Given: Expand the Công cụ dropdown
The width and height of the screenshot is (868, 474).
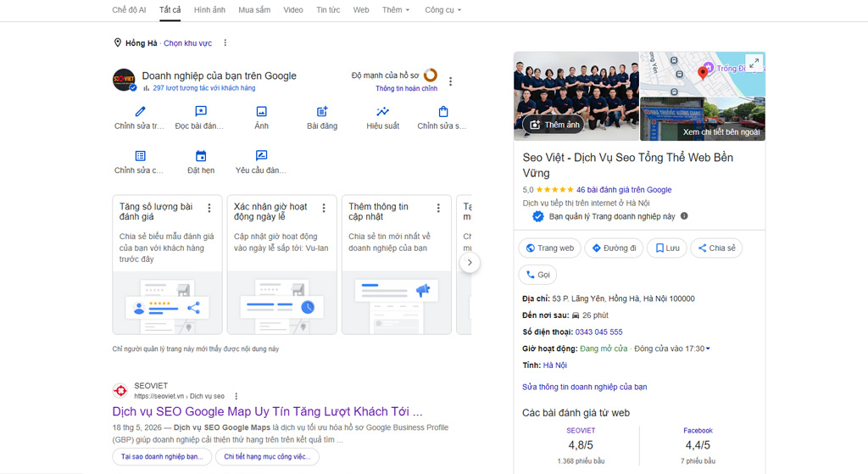Looking at the screenshot, I should pos(442,10).
